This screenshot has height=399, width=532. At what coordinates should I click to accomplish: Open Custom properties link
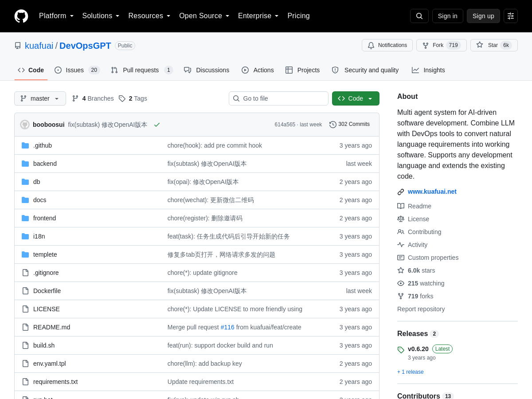click(x=428, y=258)
